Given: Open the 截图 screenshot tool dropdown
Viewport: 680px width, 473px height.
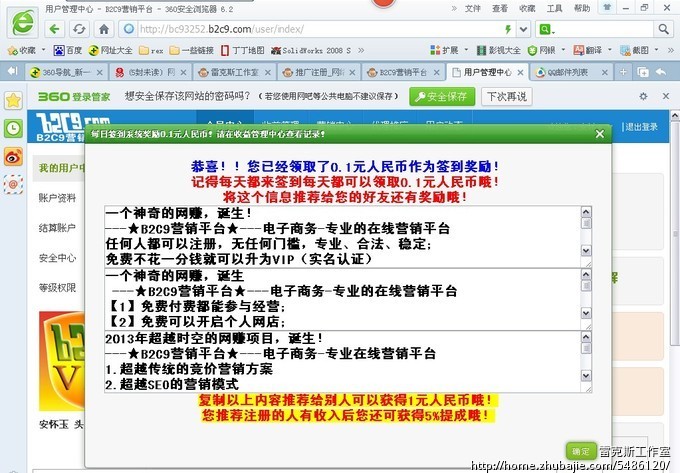Looking at the screenshot, I should coord(639,50).
